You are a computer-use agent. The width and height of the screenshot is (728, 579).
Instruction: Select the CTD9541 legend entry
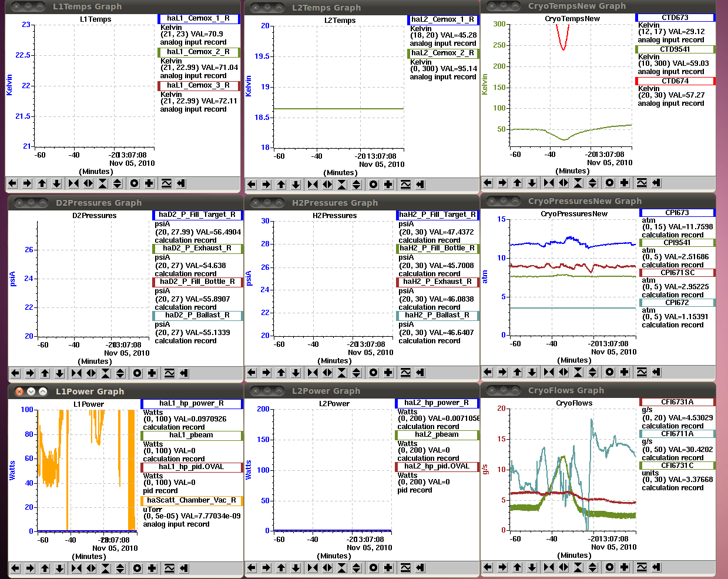pyautogui.click(x=675, y=49)
